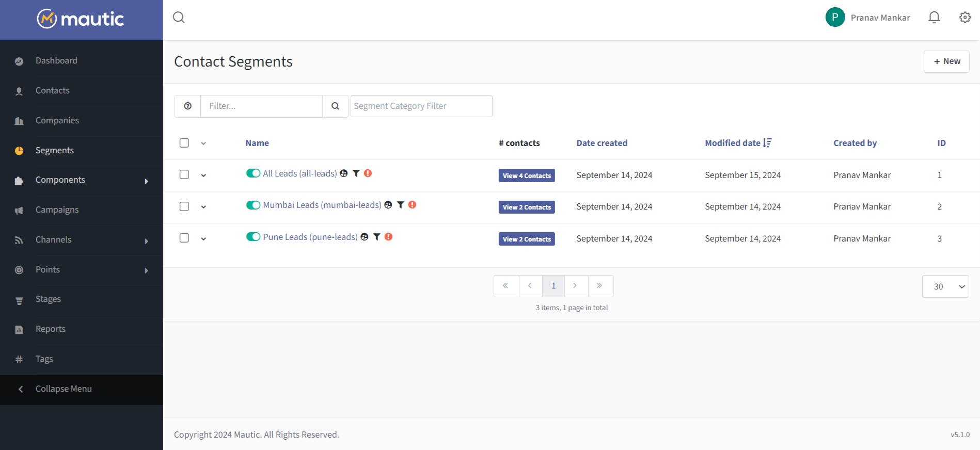Screen dimensions: 980x450
Task: Click the globe icon beside Pune Leads
Action: pyautogui.click(x=365, y=237)
